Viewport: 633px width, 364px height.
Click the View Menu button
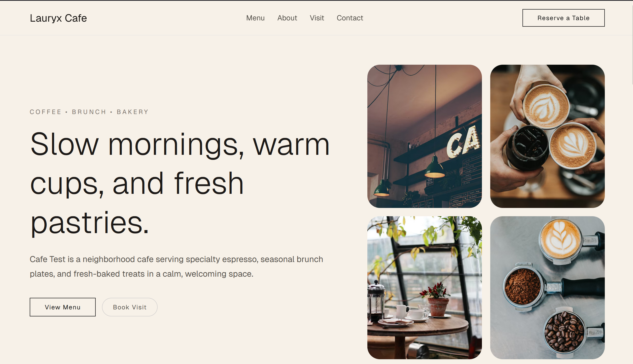tap(63, 307)
